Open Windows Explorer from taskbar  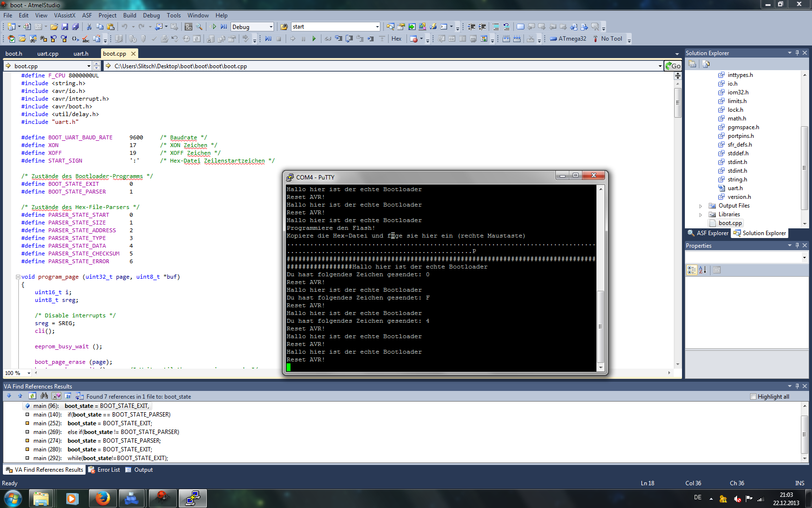[x=41, y=498]
